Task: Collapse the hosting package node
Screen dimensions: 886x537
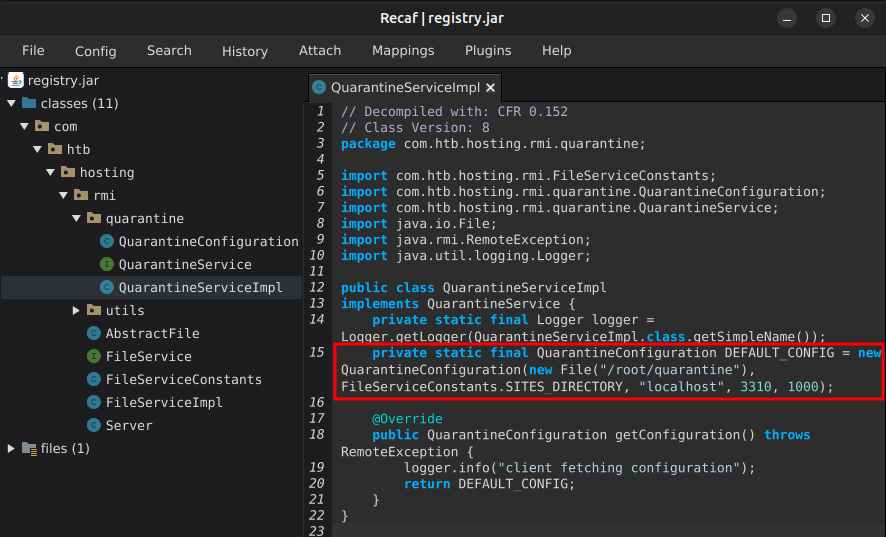Action: (50, 173)
